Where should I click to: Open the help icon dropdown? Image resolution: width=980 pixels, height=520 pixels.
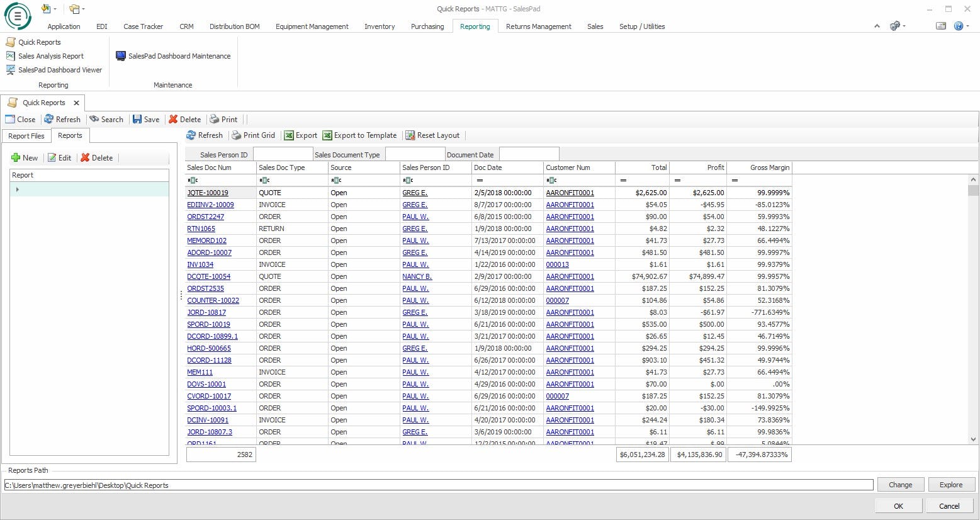tap(967, 26)
